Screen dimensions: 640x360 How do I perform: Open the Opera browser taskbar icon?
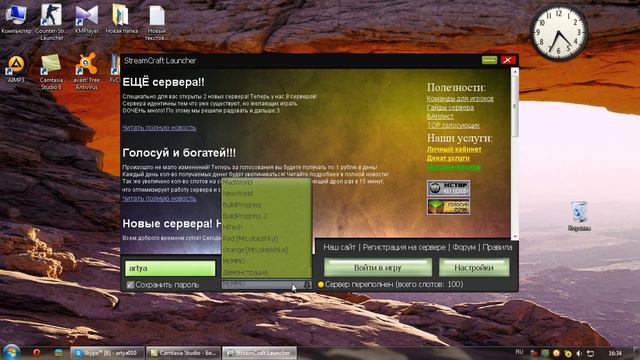[37, 353]
